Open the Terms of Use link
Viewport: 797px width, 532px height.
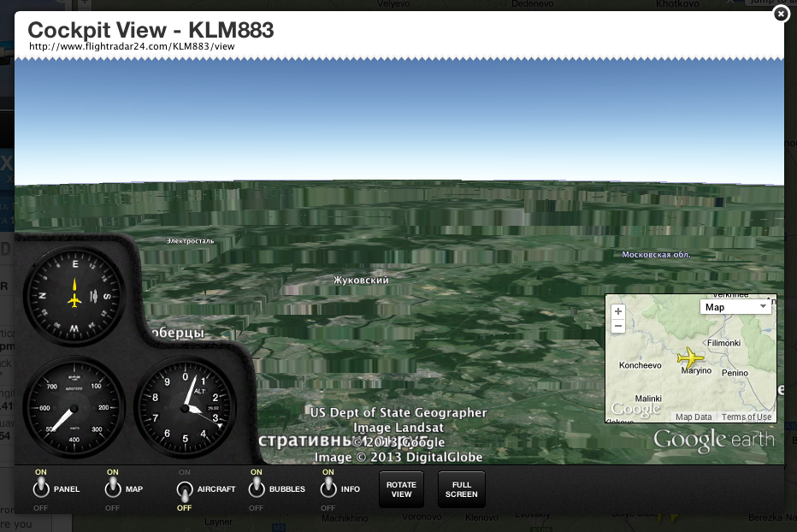point(746,417)
